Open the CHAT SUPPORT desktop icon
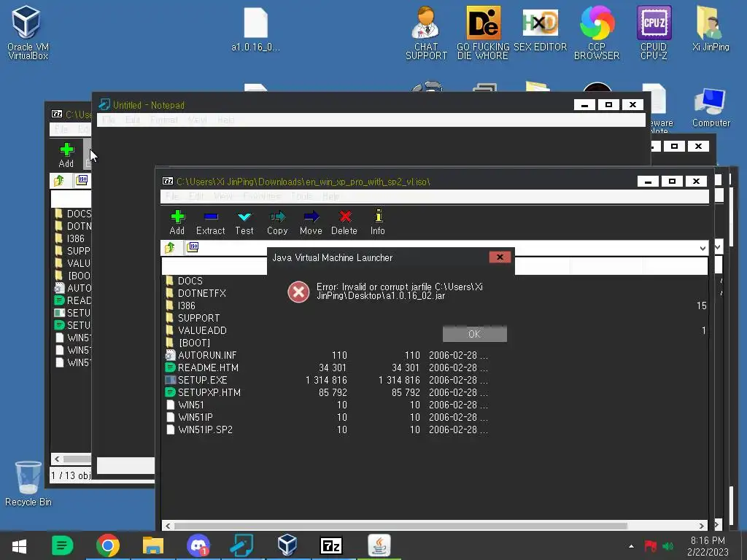This screenshot has height=560, width=747. tap(426, 32)
